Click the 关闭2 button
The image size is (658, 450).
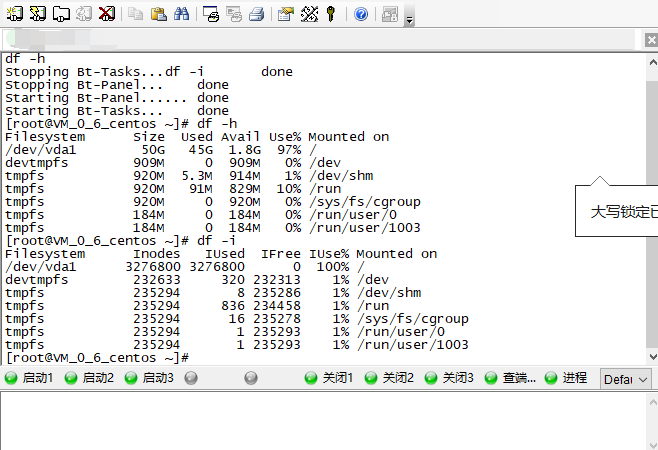click(x=389, y=378)
